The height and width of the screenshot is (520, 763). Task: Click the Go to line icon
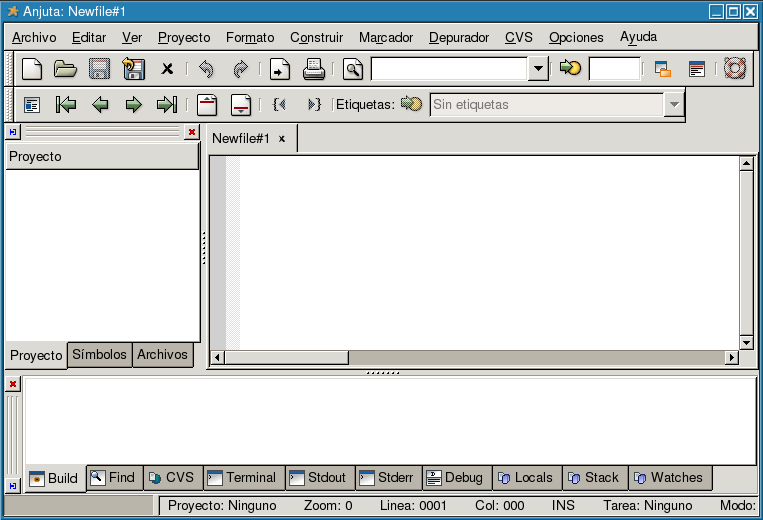[x=570, y=68]
